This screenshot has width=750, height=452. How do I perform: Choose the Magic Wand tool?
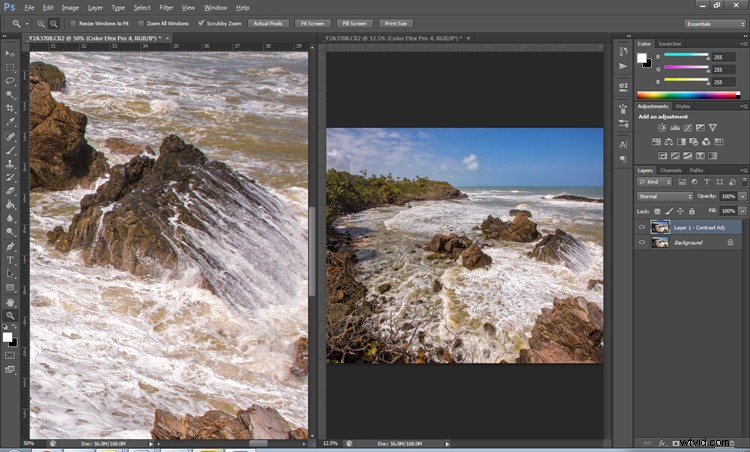coord(10,95)
